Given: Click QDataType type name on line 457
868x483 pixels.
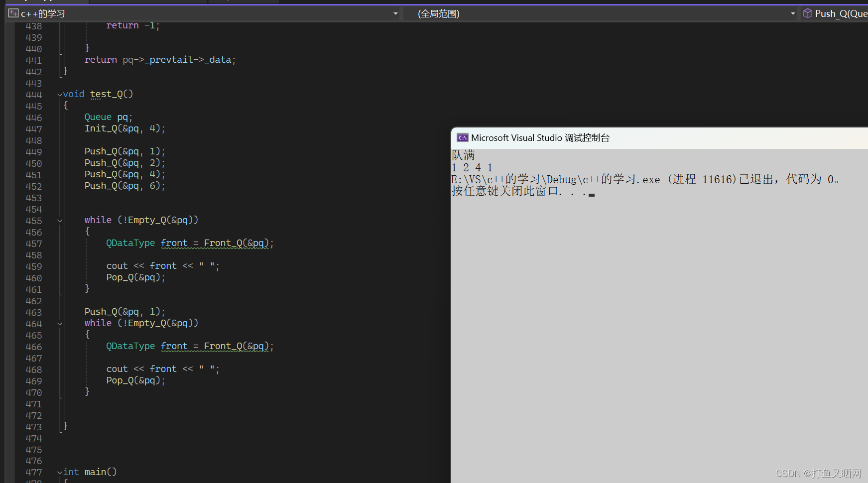Looking at the screenshot, I should (x=130, y=243).
